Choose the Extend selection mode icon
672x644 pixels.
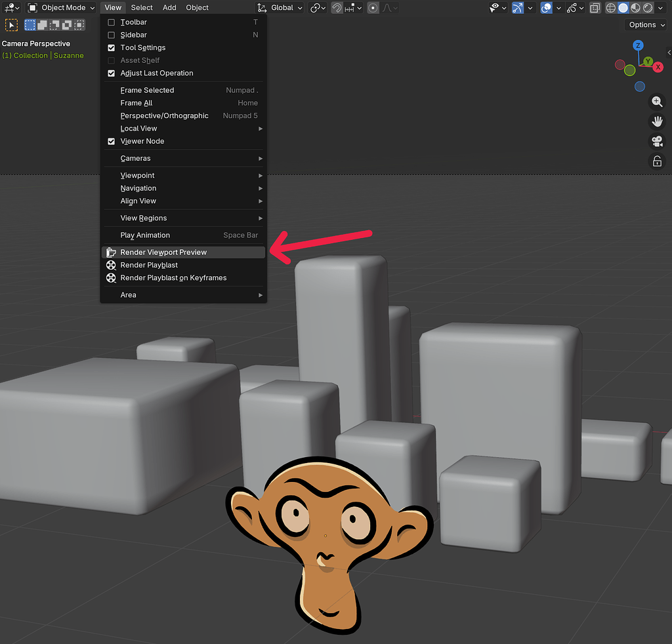[42, 25]
